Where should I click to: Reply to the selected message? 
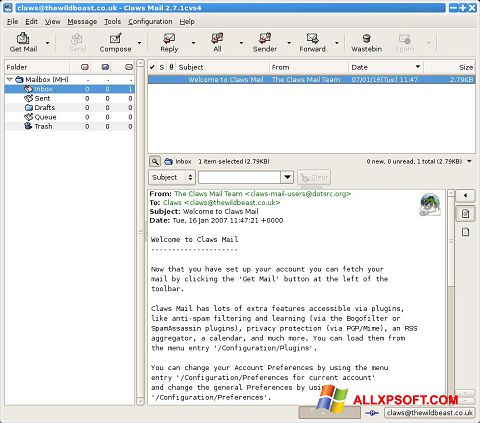(169, 43)
